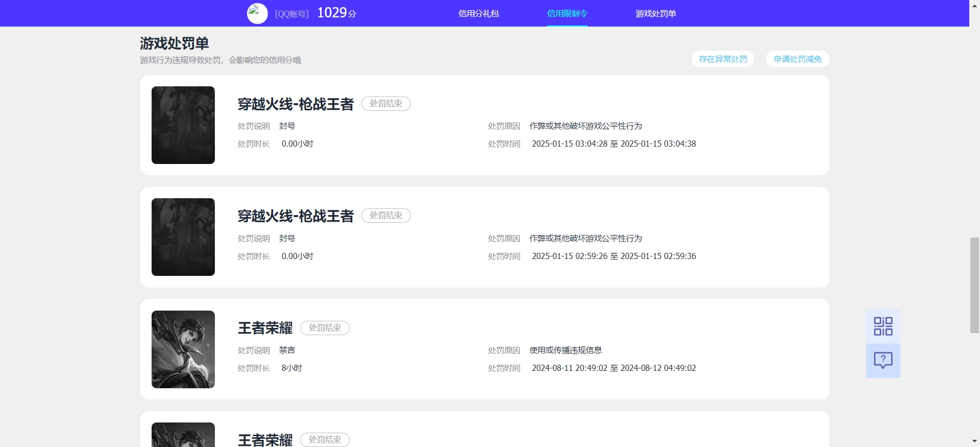
Task: Click 处罚结束 badge on 禁言 王者荣耀 card
Action: click(x=325, y=328)
